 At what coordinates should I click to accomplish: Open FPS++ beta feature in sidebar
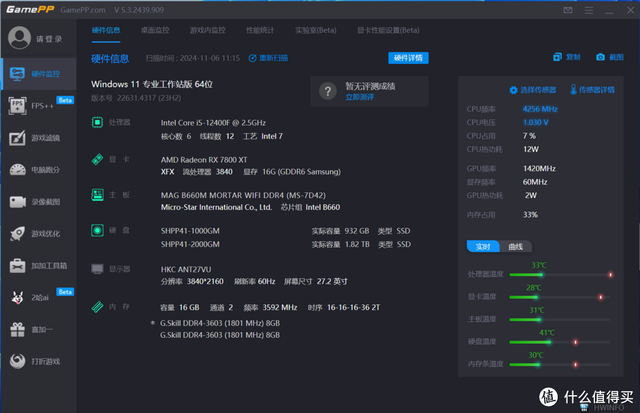[39, 106]
